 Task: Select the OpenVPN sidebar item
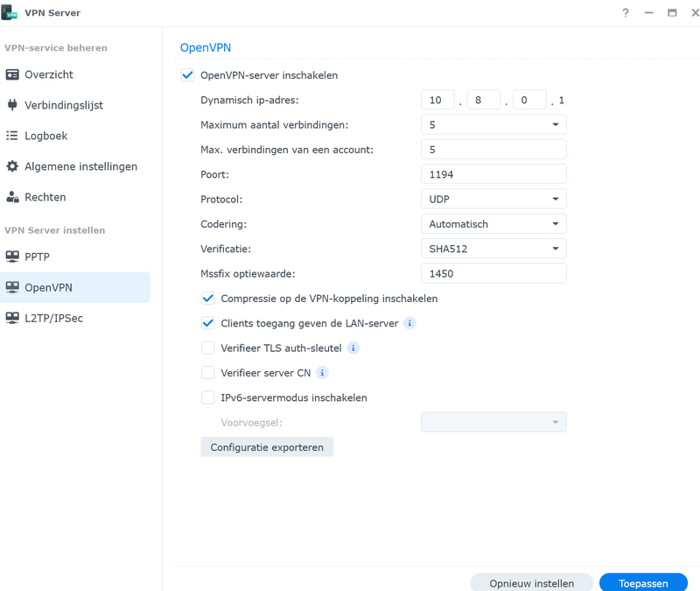(x=48, y=287)
